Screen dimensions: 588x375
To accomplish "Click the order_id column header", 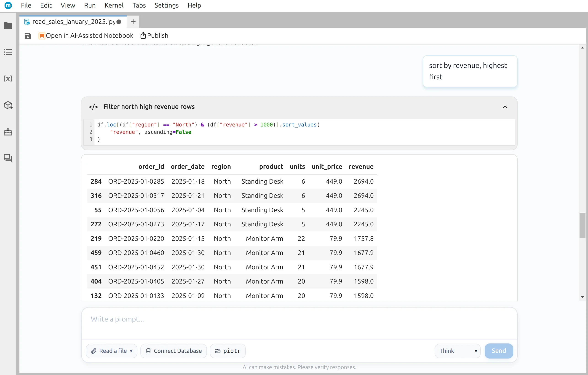I will (151, 167).
